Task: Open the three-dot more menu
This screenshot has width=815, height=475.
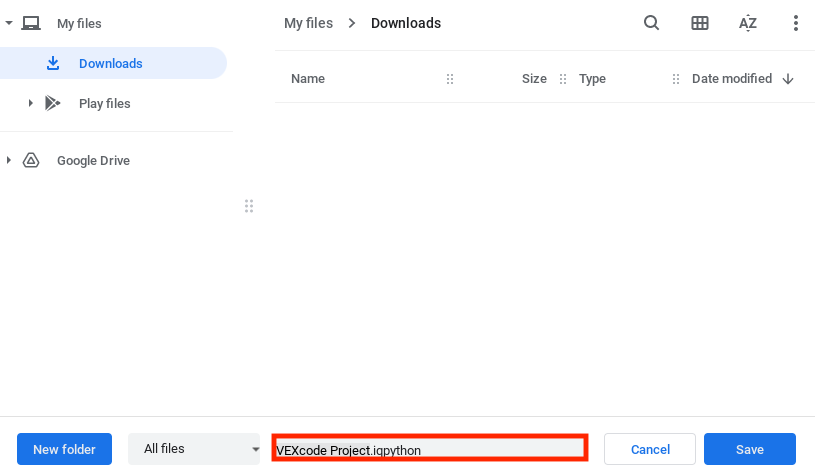Action: 796,23
